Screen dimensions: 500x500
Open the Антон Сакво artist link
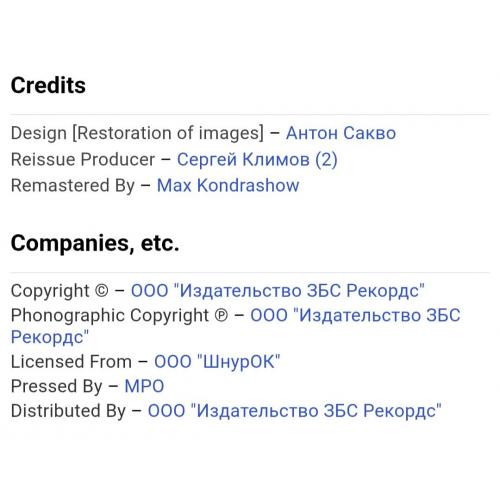click(341, 133)
